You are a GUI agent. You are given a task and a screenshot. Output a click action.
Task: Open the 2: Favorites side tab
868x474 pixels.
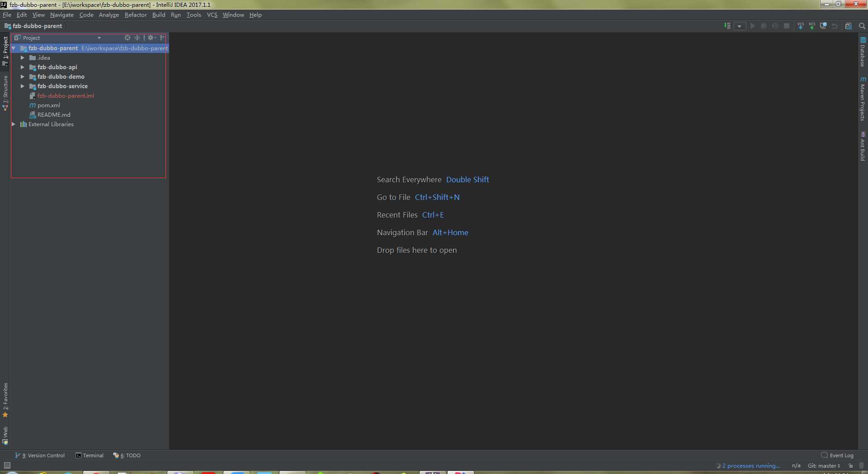click(x=5, y=400)
